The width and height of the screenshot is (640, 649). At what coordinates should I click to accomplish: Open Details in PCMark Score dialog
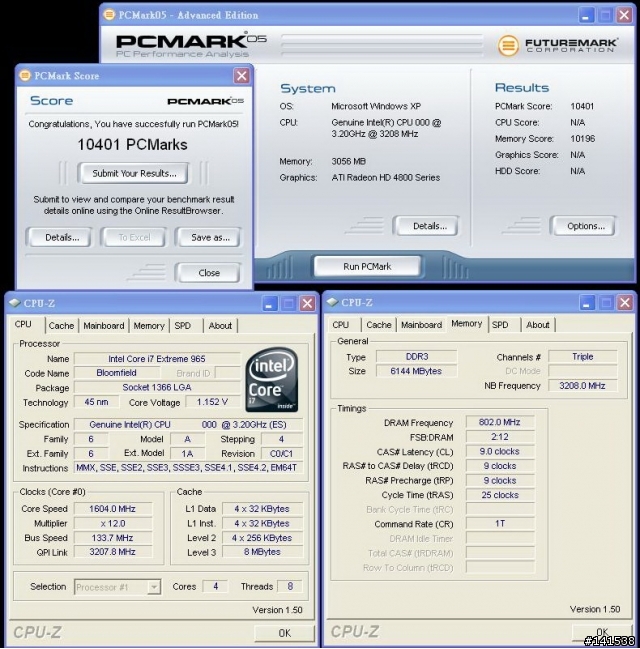(x=62, y=238)
